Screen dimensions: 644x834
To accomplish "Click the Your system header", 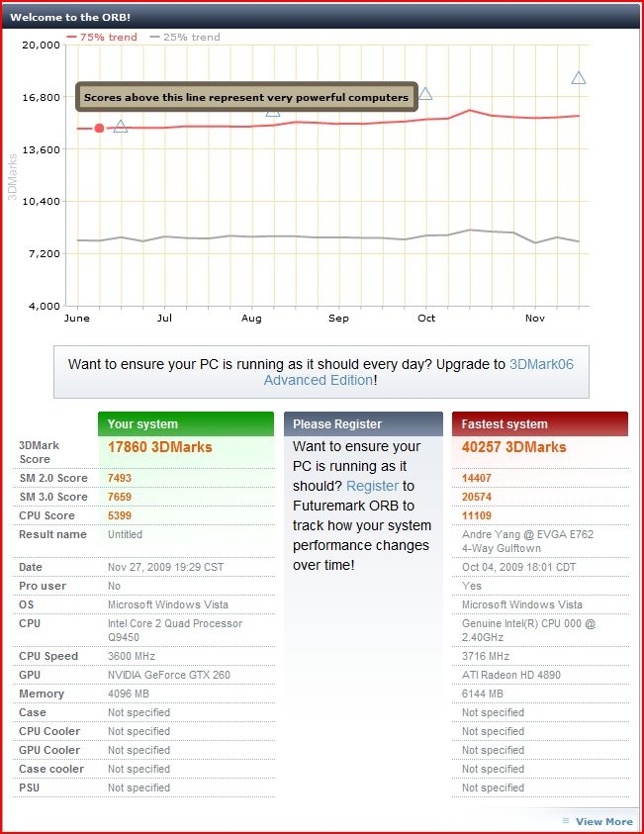I will coord(186,423).
